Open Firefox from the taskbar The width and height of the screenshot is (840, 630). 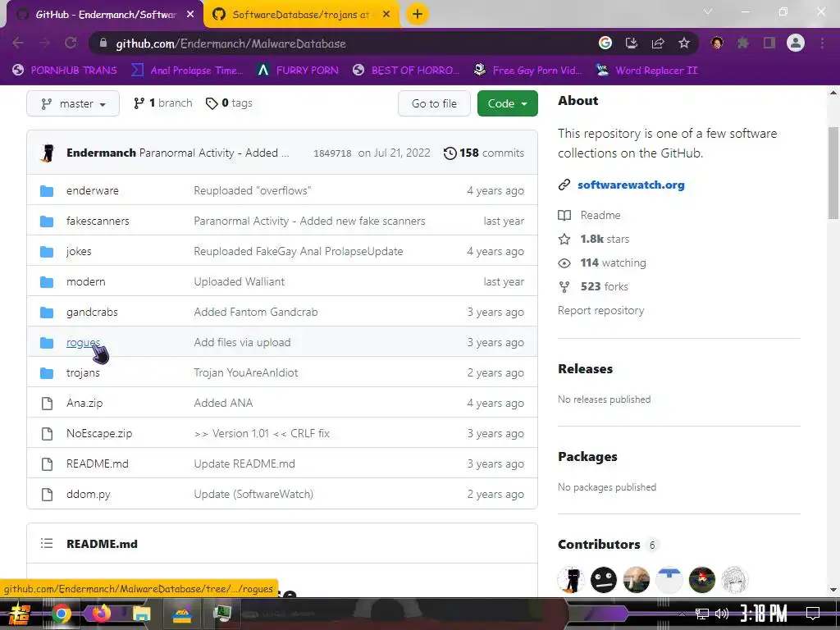click(101, 614)
